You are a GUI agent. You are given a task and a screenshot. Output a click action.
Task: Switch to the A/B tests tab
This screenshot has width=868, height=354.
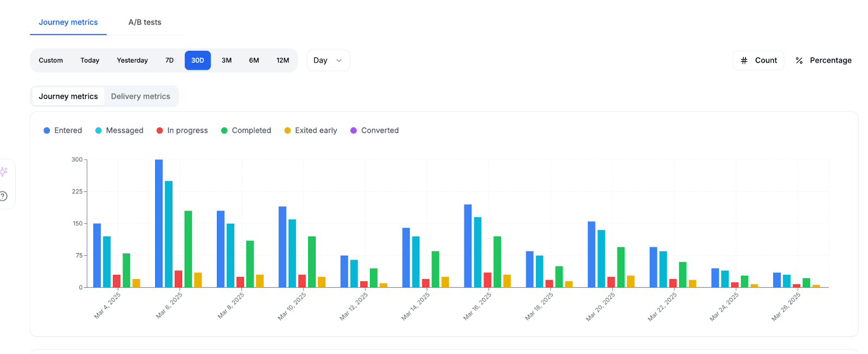click(145, 22)
